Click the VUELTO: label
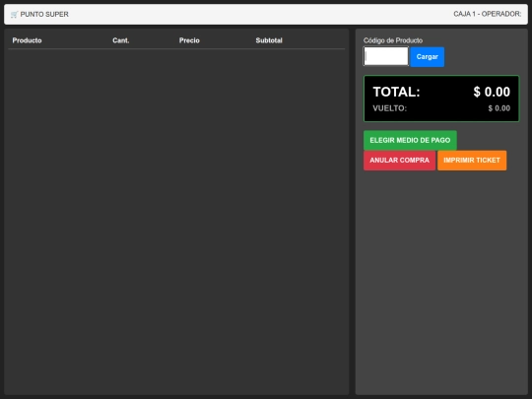Viewport: 532px width, 399px height. [x=389, y=108]
